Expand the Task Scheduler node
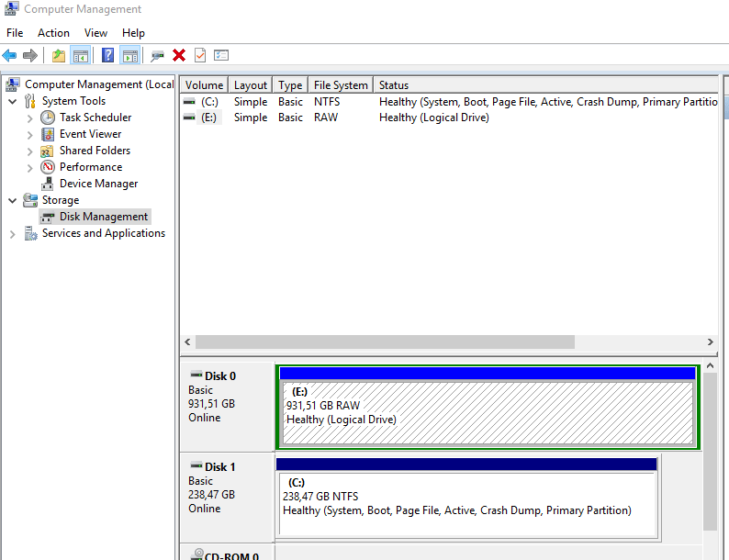729x560 pixels. click(29, 118)
